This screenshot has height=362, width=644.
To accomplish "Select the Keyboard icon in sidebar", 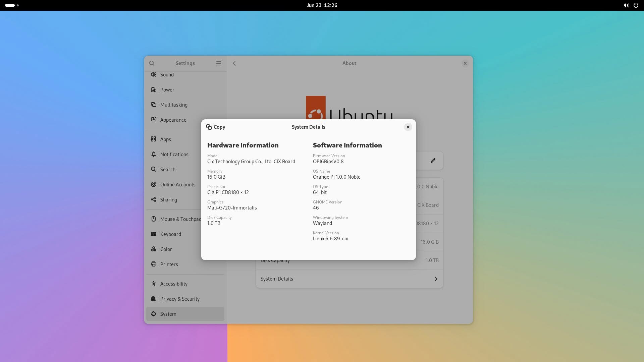I will pos(154,234).
